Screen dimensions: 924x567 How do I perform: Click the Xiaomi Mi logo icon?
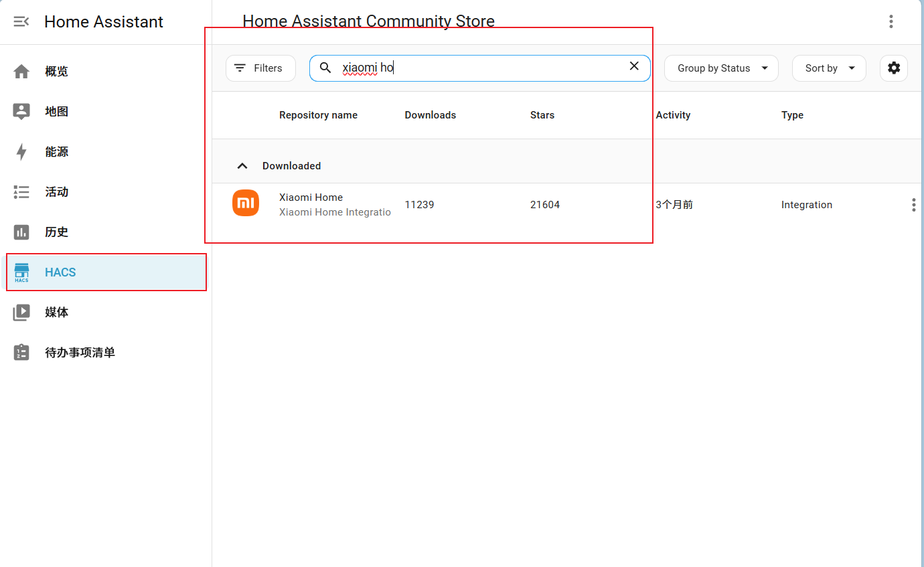(x=246, y=203)
